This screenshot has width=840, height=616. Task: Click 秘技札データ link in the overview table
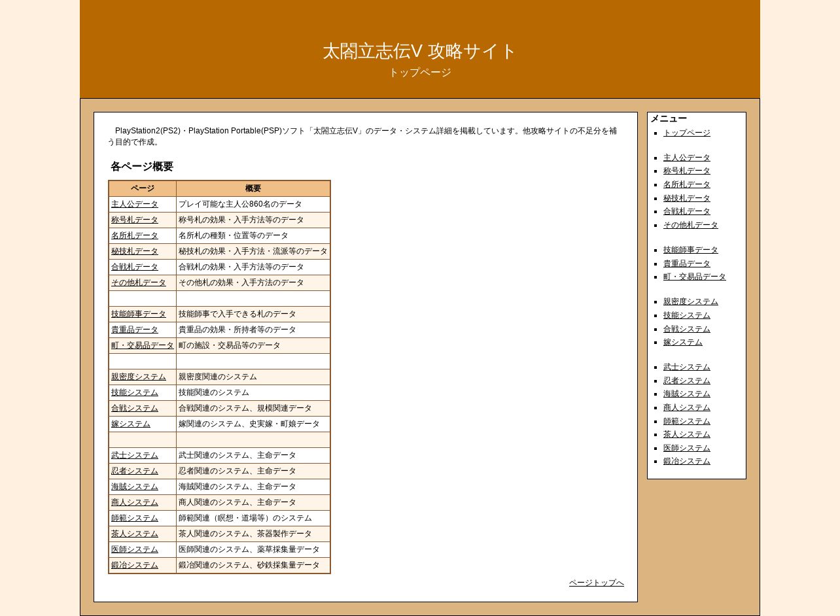pyautogui.click(x=134, y=251)
